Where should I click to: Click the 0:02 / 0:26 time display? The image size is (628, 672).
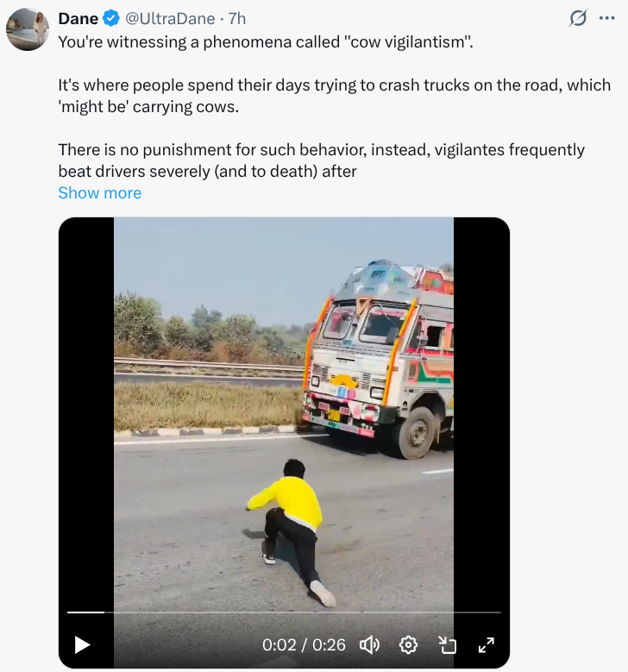click(304, 644)
